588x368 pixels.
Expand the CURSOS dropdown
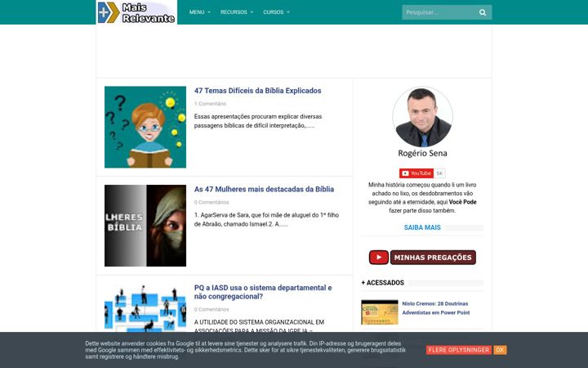click(276, 12)
